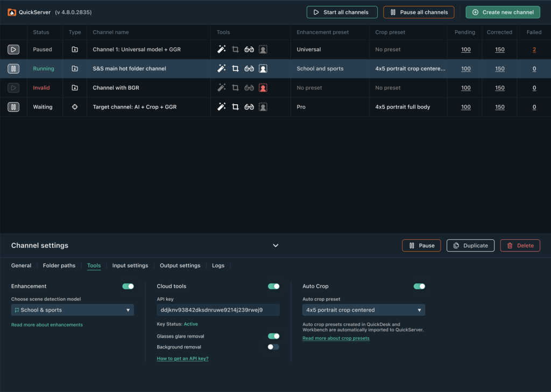551x392 pixels.
Task: Click the crop icon in Target channel row
Action: pos(236,107)
